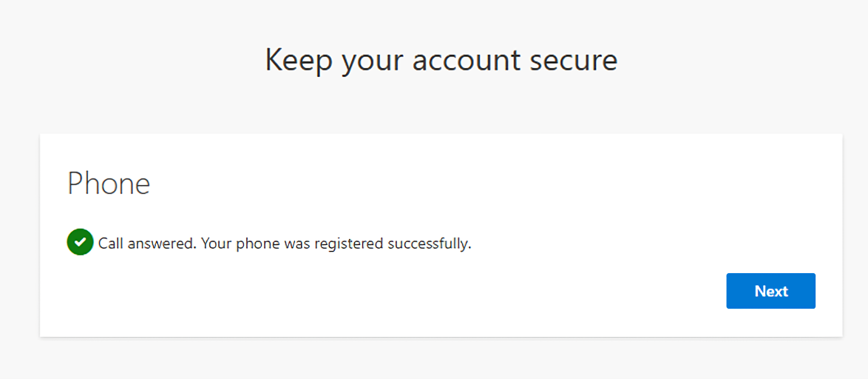Click the word "Call" beside the checkmark
Image resolution: width=868 pixels, height=379 pixels.
(x=111, y=244)
